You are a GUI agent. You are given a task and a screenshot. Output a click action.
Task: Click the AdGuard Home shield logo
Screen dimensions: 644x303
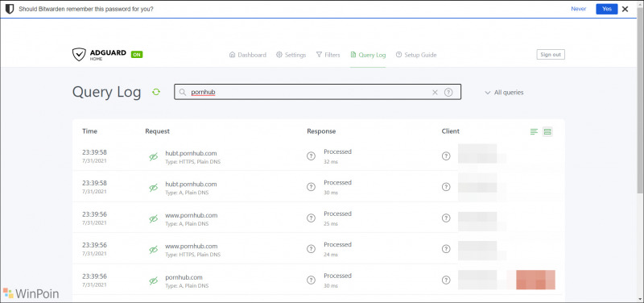pos(79,54)
